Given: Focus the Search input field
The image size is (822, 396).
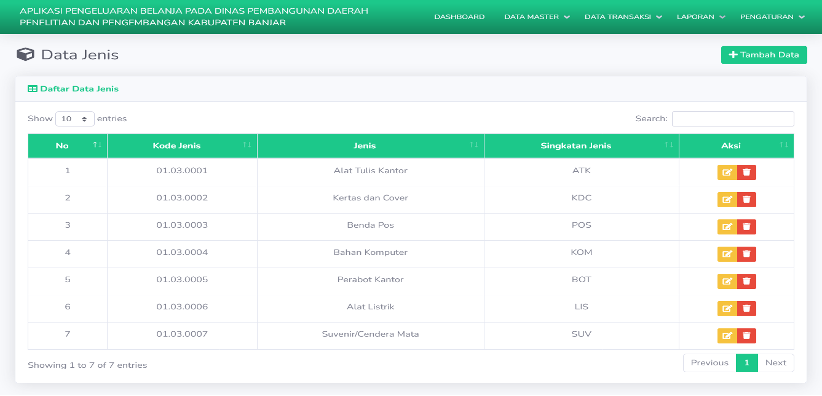Looking at the screenshot, I should tap(733, 119).
